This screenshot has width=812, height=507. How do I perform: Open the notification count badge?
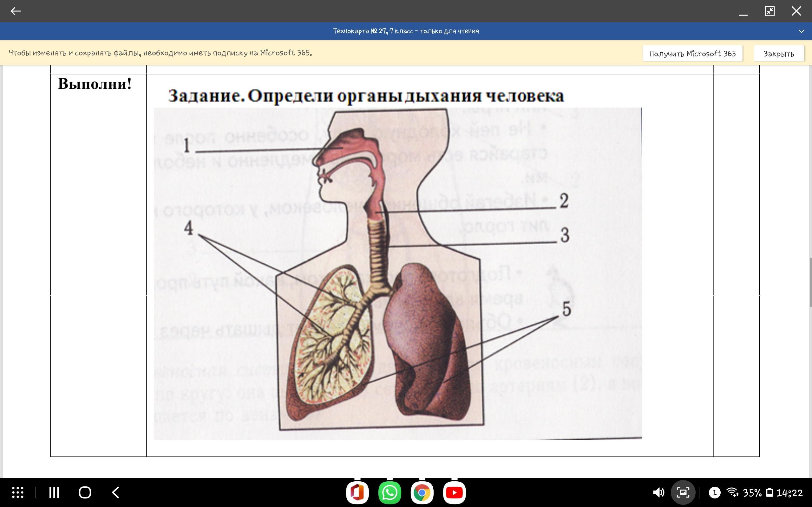[714, 492]
